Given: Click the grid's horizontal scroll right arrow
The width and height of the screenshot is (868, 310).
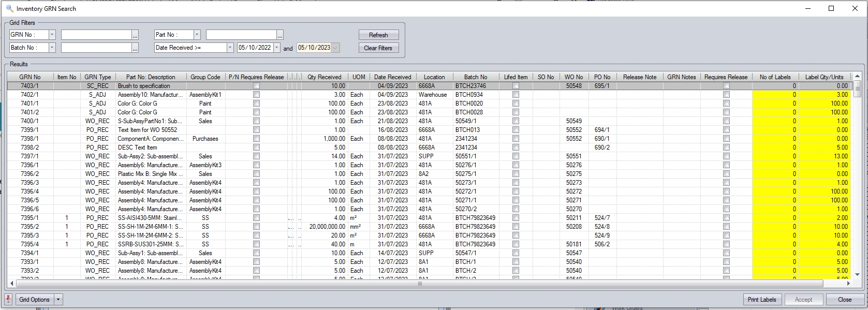Looking at the screenshot, I should click(848, 283).
